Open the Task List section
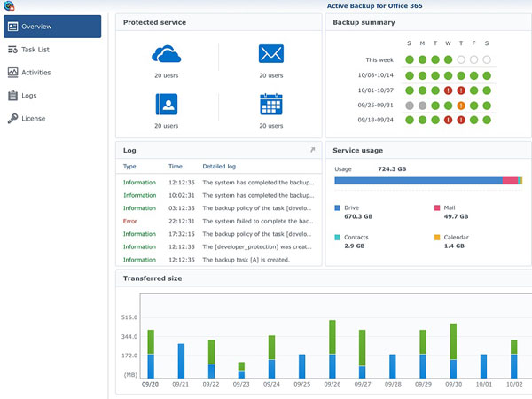532x399 pixels. tap(52, 50)
